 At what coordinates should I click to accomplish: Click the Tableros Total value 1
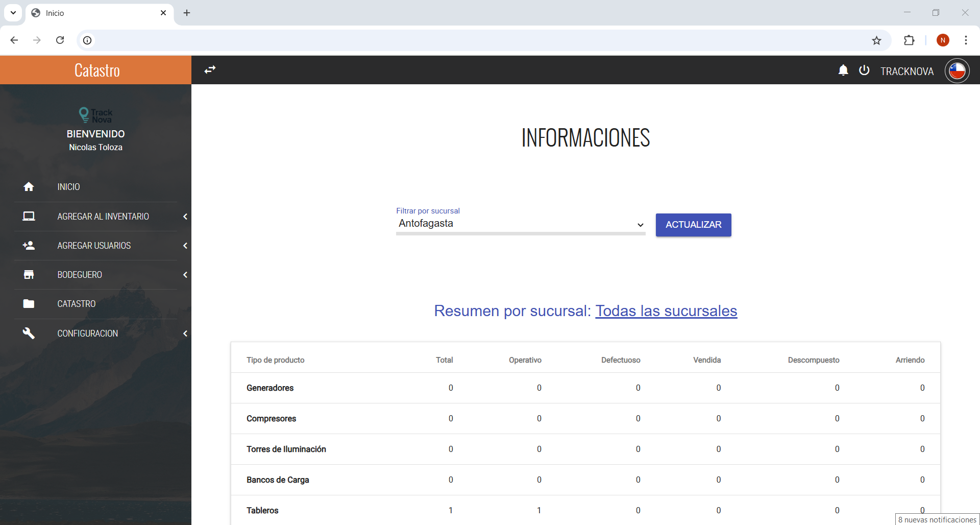tap(451, 511)
